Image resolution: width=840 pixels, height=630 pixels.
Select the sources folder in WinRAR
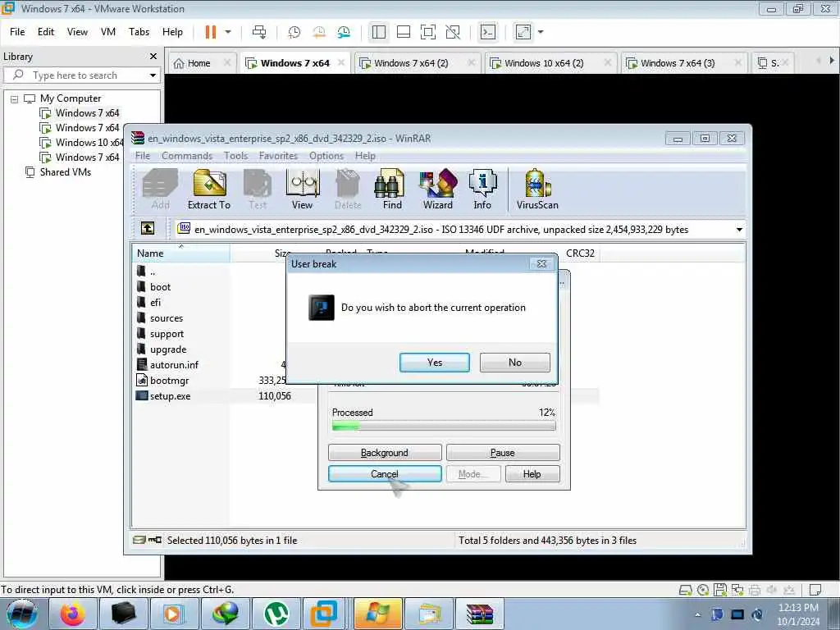[x=166, y=318]
